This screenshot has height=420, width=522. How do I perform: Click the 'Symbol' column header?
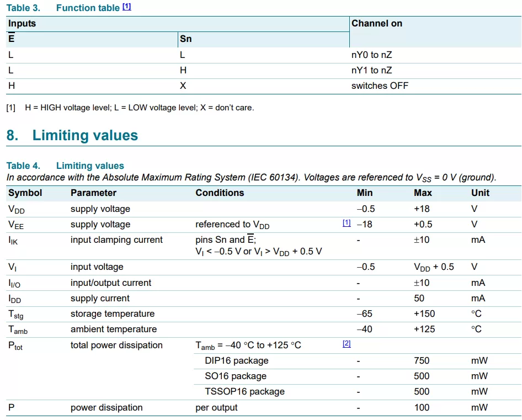click(25, 193)
